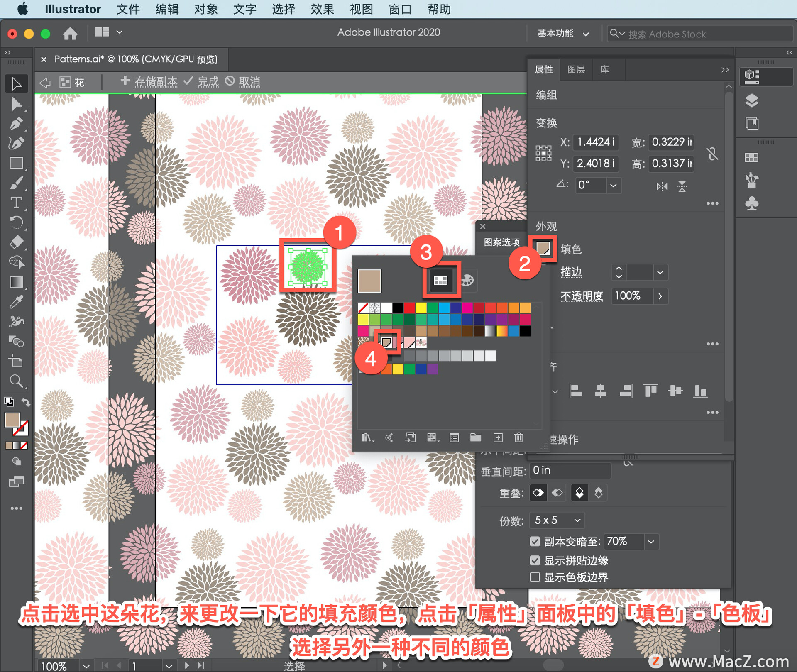Expand opacity slider arrow
This screenshot has width=797, height=672.
pos(660,296)
